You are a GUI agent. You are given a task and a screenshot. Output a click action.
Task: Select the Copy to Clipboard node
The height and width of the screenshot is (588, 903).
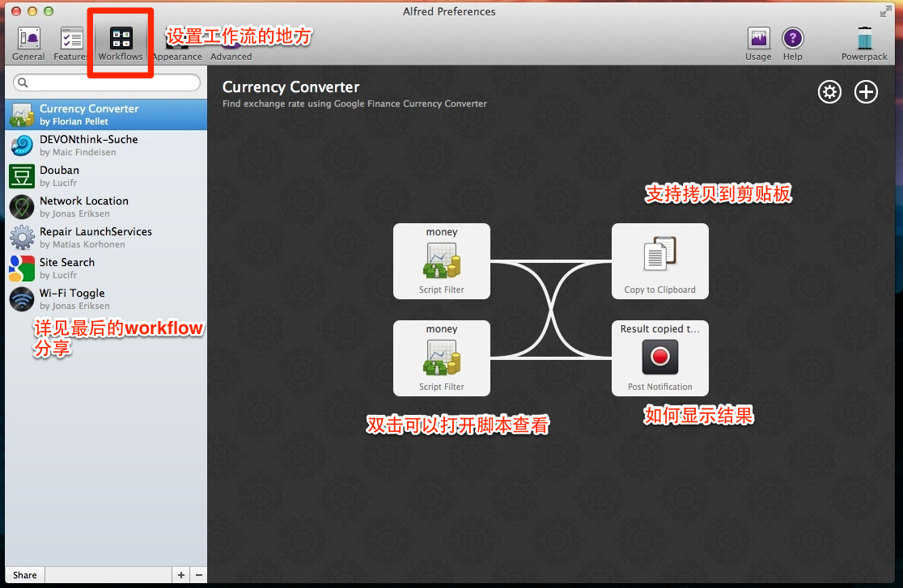coord(660,261)
